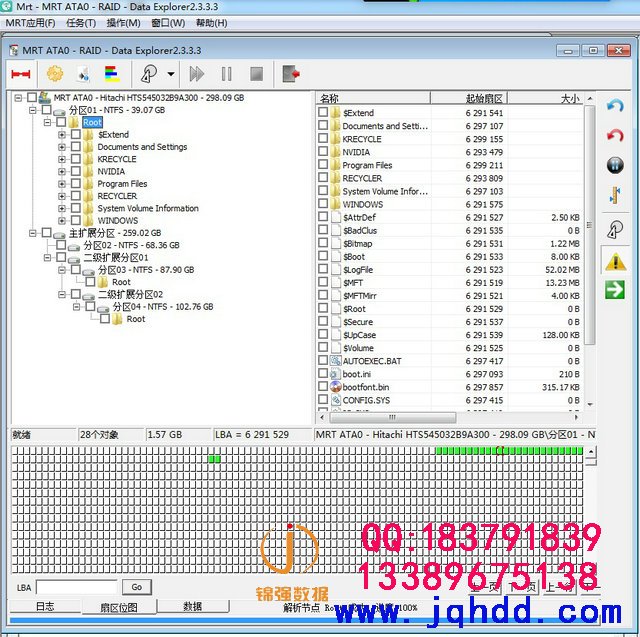640x637 pixels.
Task: Click the green right arrow icon
Action: pyautogui.click(x=615, y=290)
